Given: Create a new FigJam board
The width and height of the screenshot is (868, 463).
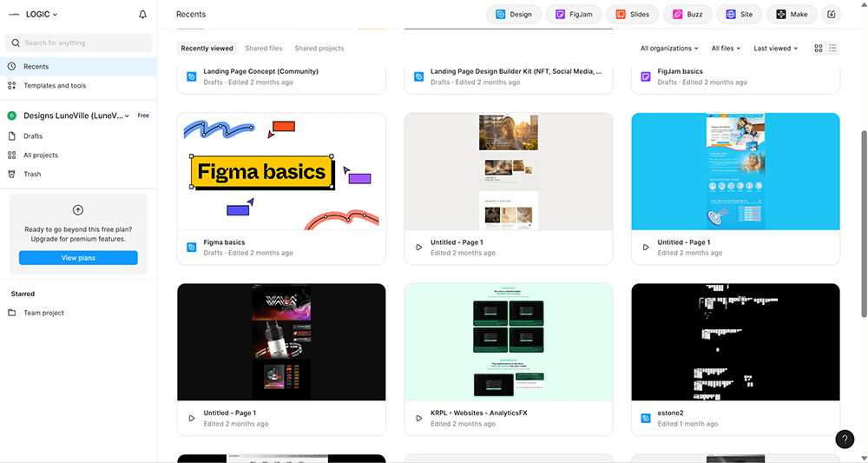Looking at the screenshot, I should pyautogui.click(x=574, y=15).
